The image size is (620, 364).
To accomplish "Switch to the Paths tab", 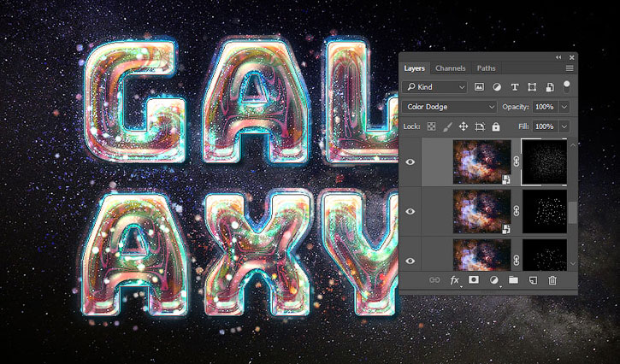I will (486, 68).
